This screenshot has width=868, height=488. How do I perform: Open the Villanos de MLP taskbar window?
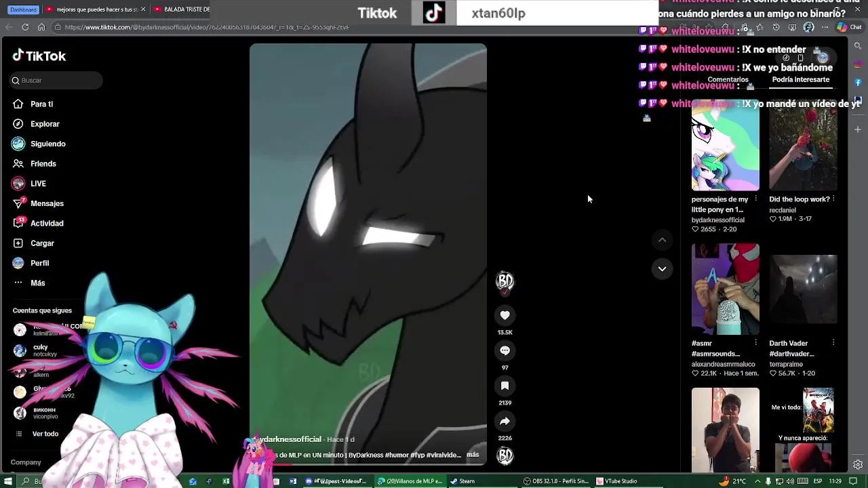410,481
